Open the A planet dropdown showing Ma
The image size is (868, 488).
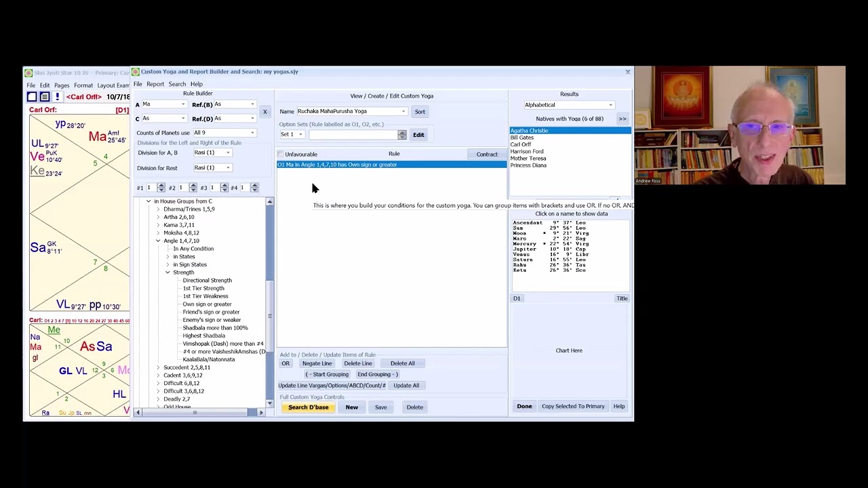pyautogui.click(x=163, y=104)
